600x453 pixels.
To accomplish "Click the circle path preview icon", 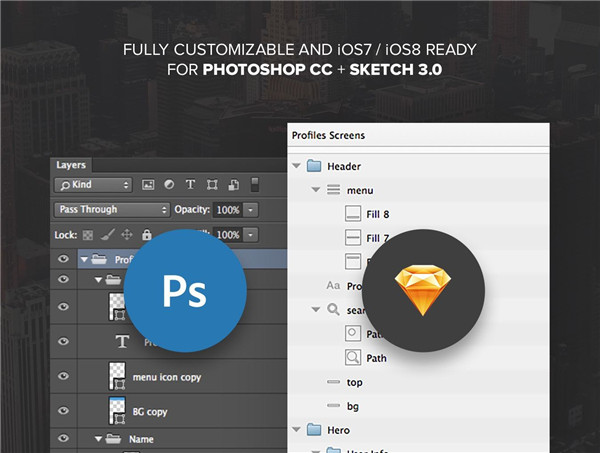I will [353, 333].
